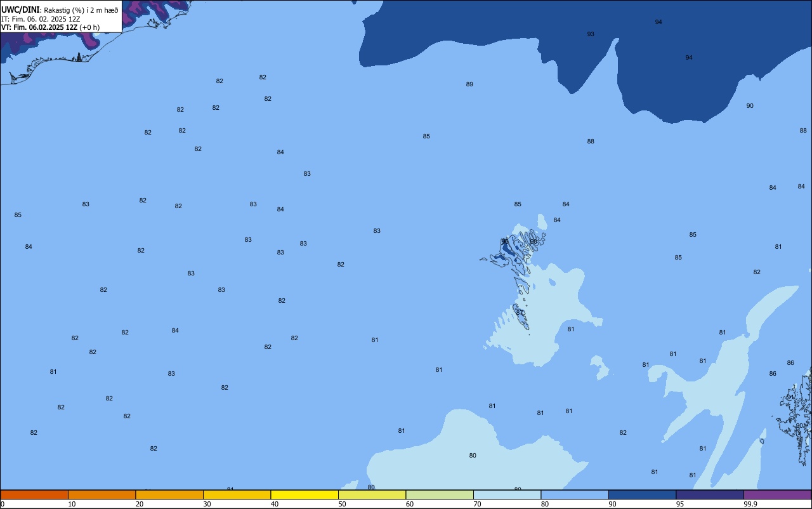Click the legend tick label 40
This screenshot has height=509, width=812.
(x=275, y=504)
